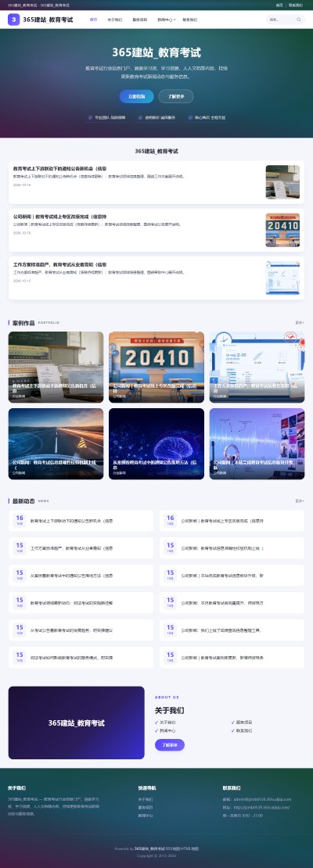The width and height of the screenshot is (313, 868).
Task: Click the blue 立即咨询 hero button
Action: pos(137,96)
